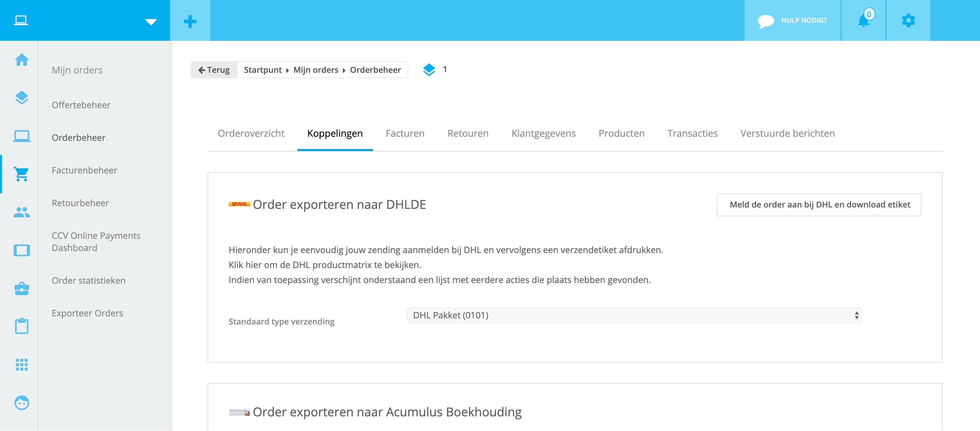Navigate to Mijn orders breadcrumb

click(x=316, y=70)
